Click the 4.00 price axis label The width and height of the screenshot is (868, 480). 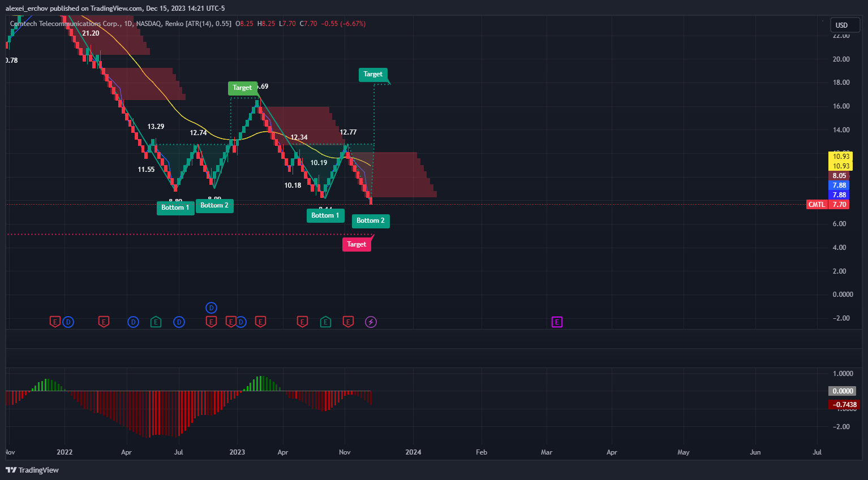[x=840, y=248]
